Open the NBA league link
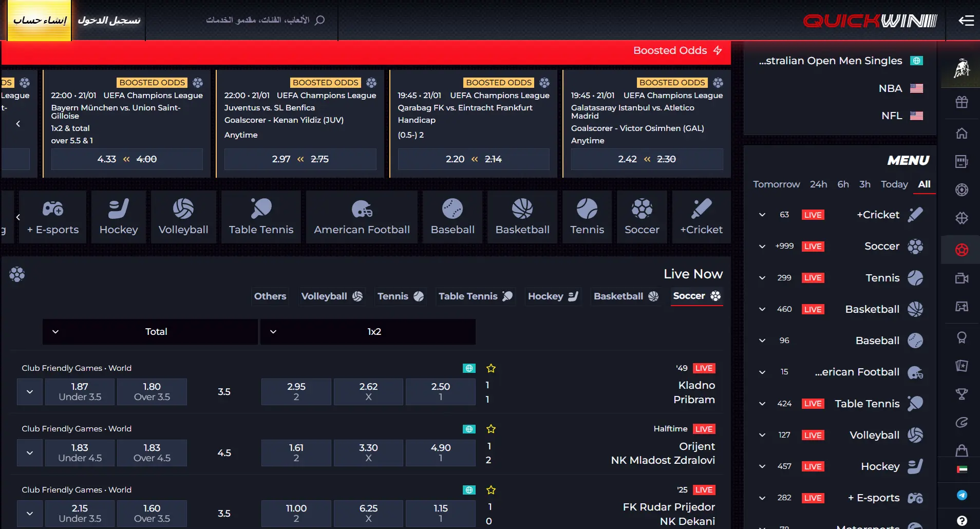The height and width of the screenshot is (529, 980). (x=890, y=88)
